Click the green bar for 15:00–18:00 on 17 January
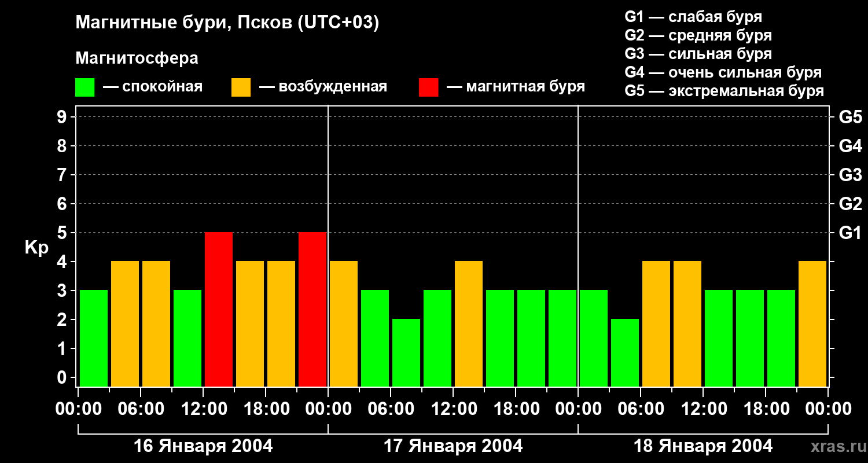Screen dimensions: 868x463 (500, 338)
